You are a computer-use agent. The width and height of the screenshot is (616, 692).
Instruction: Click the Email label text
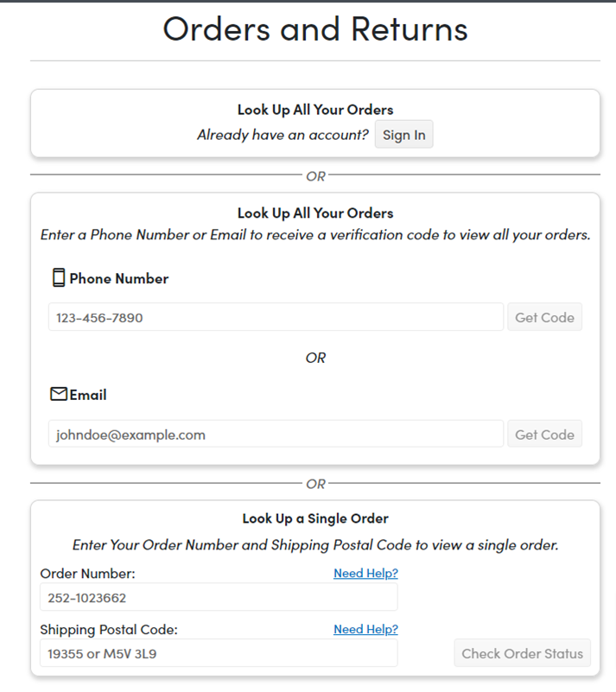[x=88, y=395]
